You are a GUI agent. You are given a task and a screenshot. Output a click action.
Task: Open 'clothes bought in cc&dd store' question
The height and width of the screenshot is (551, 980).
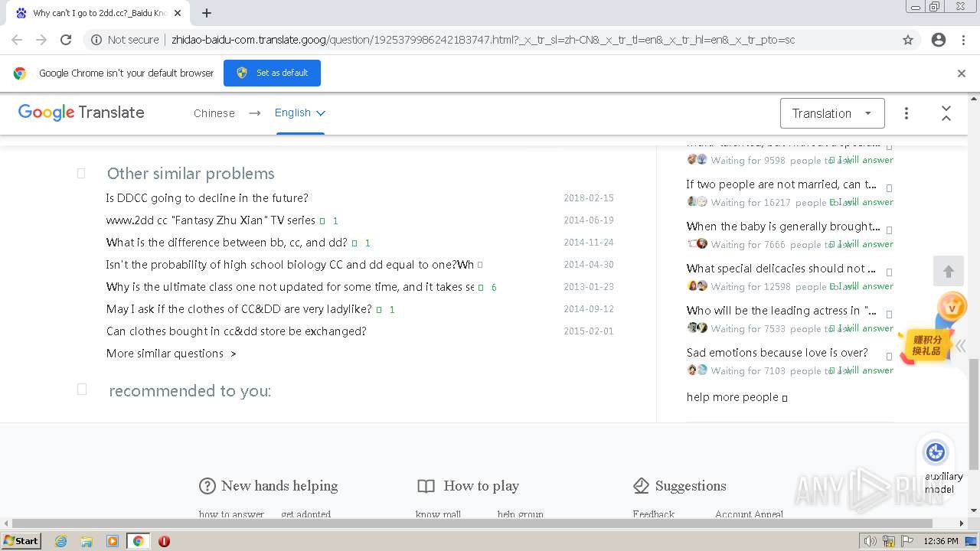pyautogui.click(x=236, y=331)
